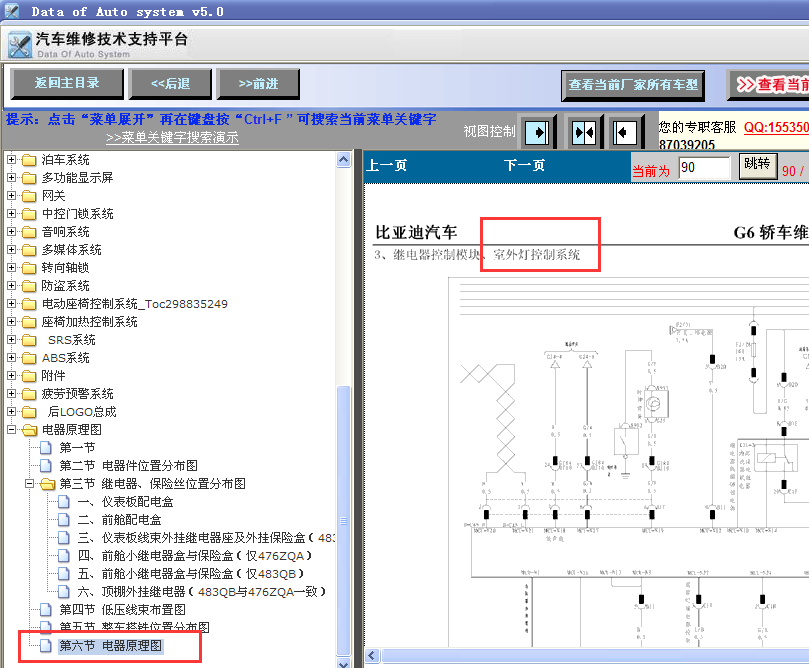The height and width of the screenshot is (668, 809).
Task: Click document horizontal scroll left arrow
Action: tap(372, 655)
